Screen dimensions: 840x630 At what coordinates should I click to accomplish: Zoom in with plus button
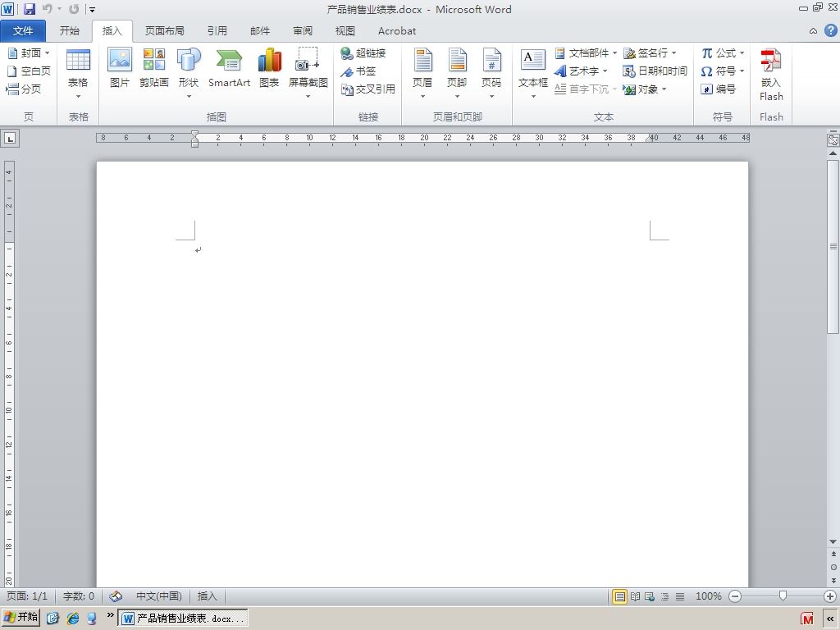tap(830, 596)
